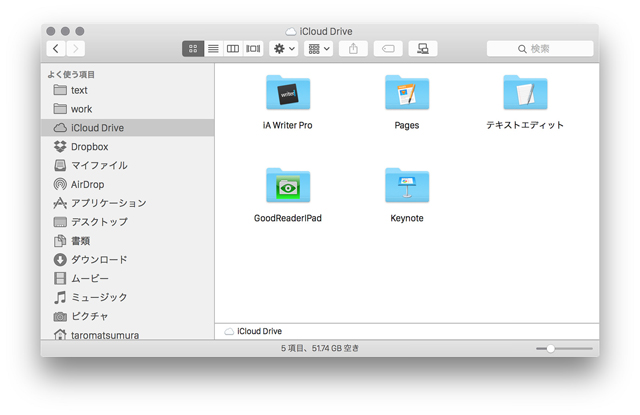Select ピクチャ in the sidebar
Screen dimensions: 640x415
[x=127, y=316]
